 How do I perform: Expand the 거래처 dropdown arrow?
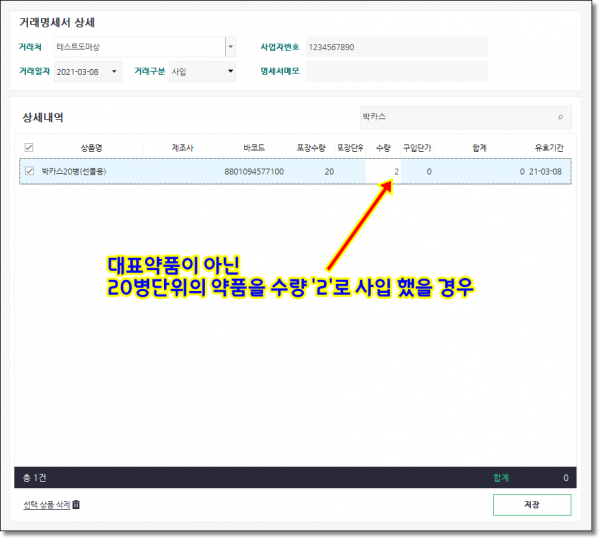pos(230,47)
